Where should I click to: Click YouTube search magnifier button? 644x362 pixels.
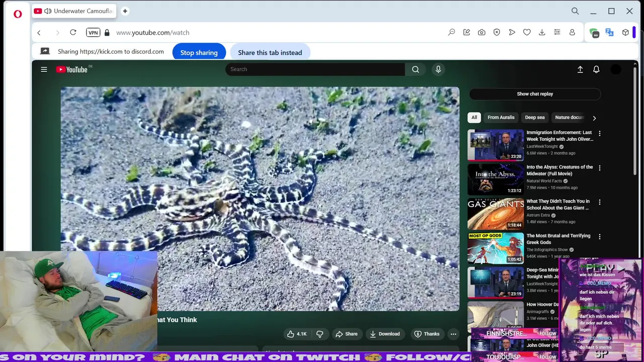coord(416,69)
